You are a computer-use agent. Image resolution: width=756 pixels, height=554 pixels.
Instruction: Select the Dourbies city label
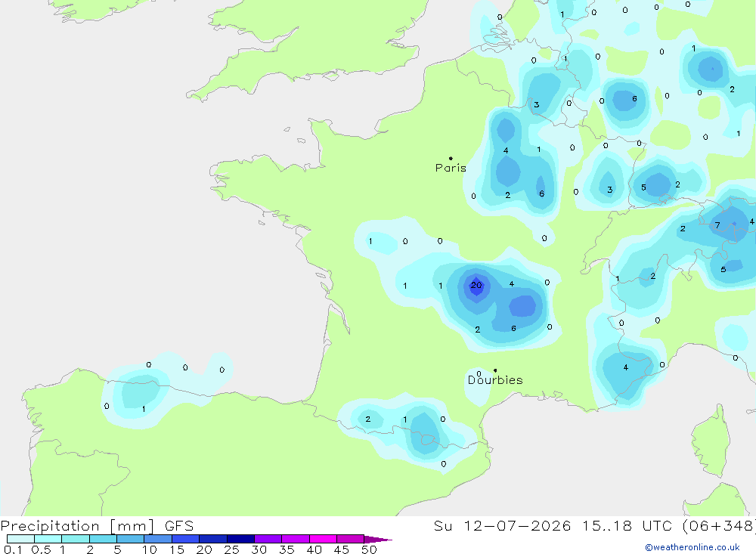[495, 380]
